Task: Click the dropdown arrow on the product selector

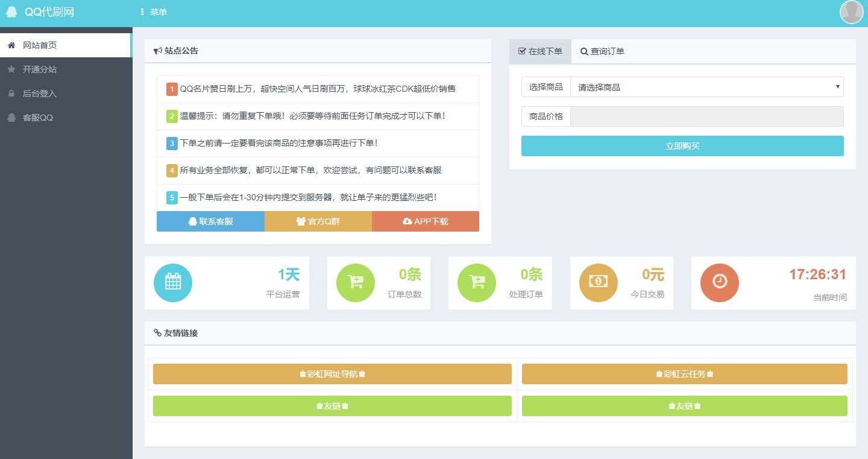Action: [x=838, y=87]
